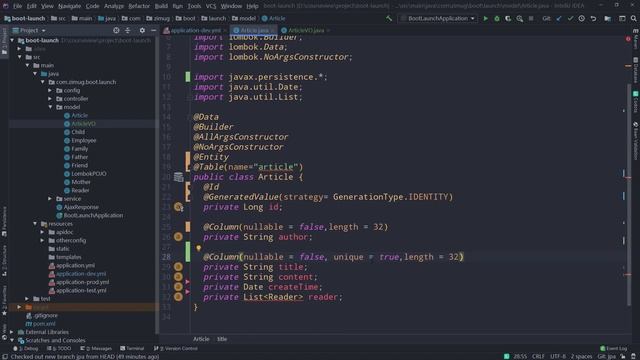
Task: Commit changes with green Git checkmark
Action: (x=570, y=18)
